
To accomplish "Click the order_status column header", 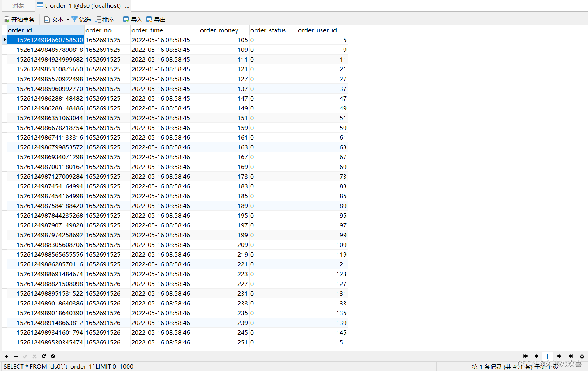I will (x=273, y=30).
